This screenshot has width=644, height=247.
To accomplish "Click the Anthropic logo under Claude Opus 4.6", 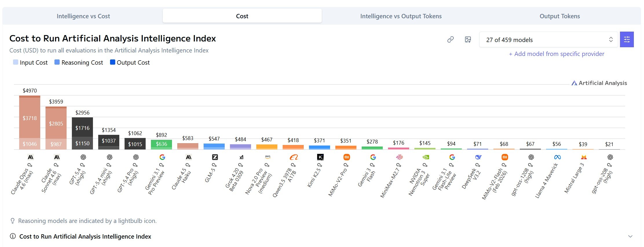I will [x=30, y=157].
